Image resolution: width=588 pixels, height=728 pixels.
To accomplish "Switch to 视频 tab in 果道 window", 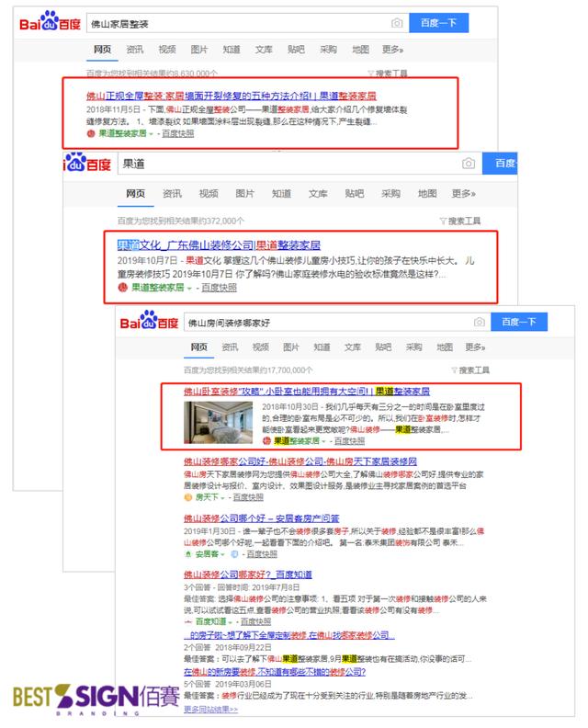I will tap(209, 193).
